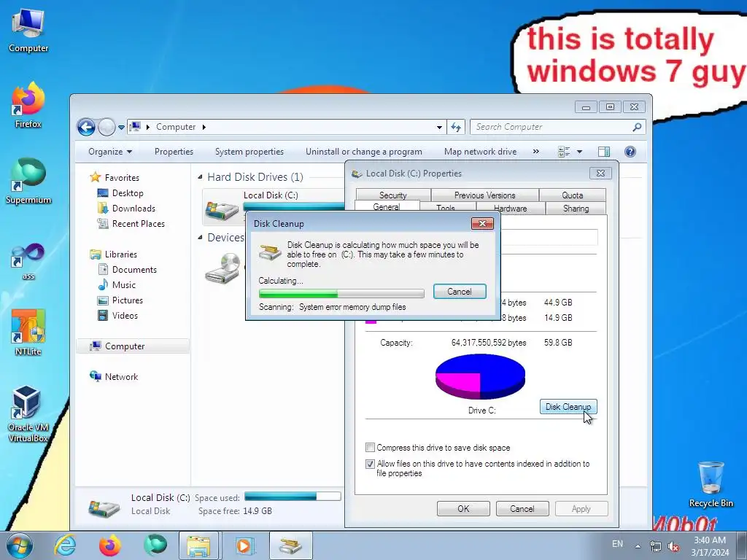Cancel the Disk Cleanup calculation
The image size is (747, 560).
460,292
